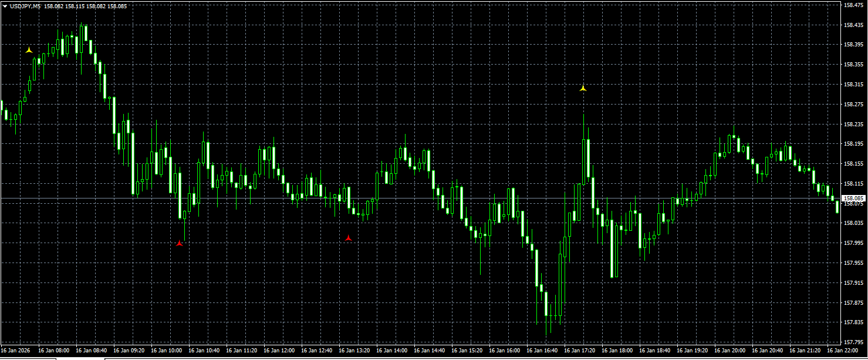This screenshot has width=868, height=360.
Task: Click time axis label 16 Jan 18:40
Action: [x=654, y=351]
